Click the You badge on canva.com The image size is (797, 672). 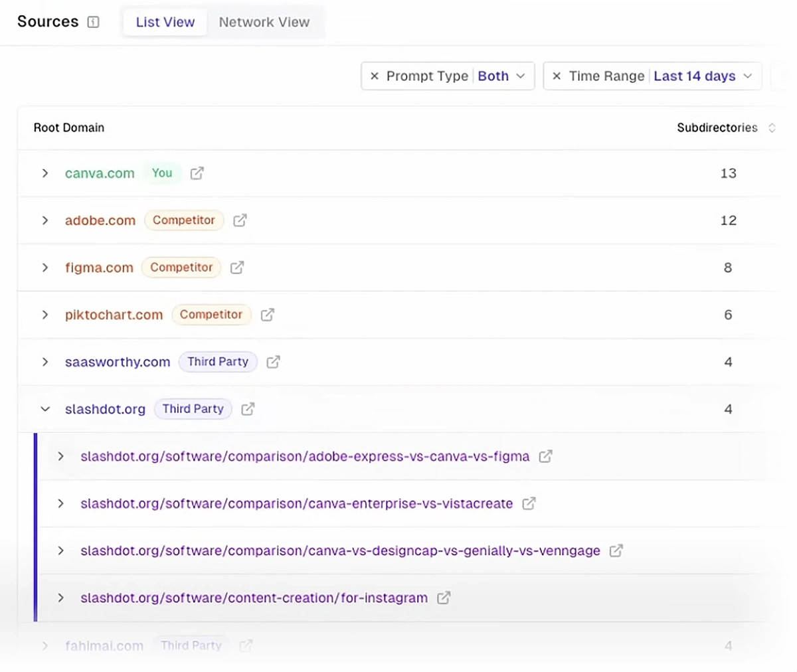point(162,173)
